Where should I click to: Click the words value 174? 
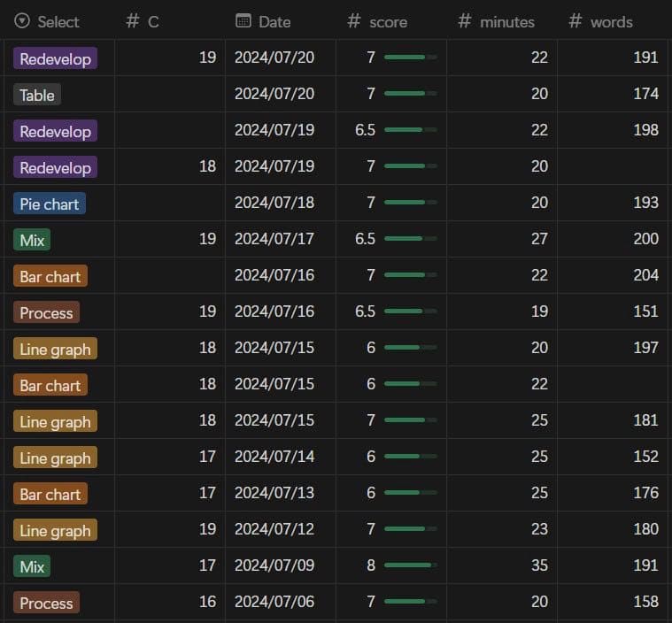point(645,94)
